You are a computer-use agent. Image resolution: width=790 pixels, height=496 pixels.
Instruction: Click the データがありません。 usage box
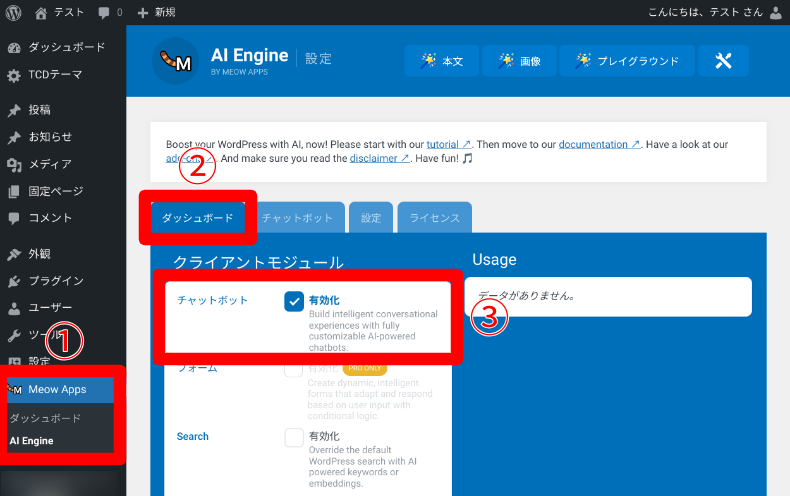pyautogui.click(x=608, y=296)
